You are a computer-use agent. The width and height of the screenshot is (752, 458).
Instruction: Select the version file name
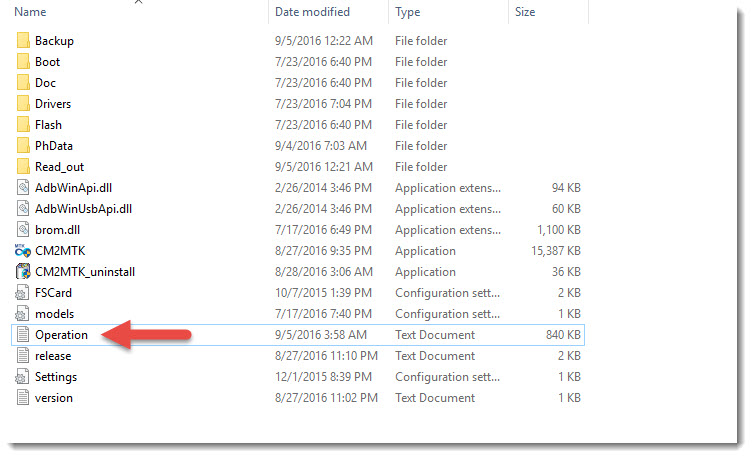[54, 398]
